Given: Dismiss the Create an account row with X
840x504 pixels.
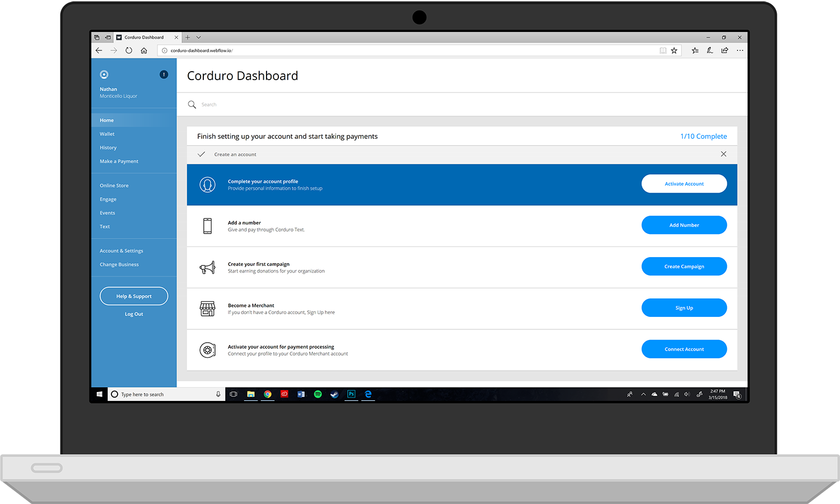Looking at the screenshot, I should 724,154.
